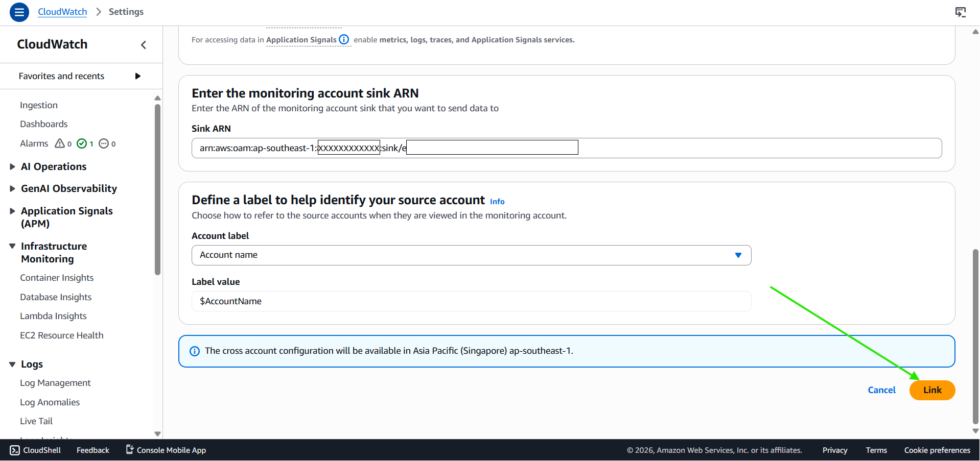Expand Favorites and recents arrow

[137, 76]
